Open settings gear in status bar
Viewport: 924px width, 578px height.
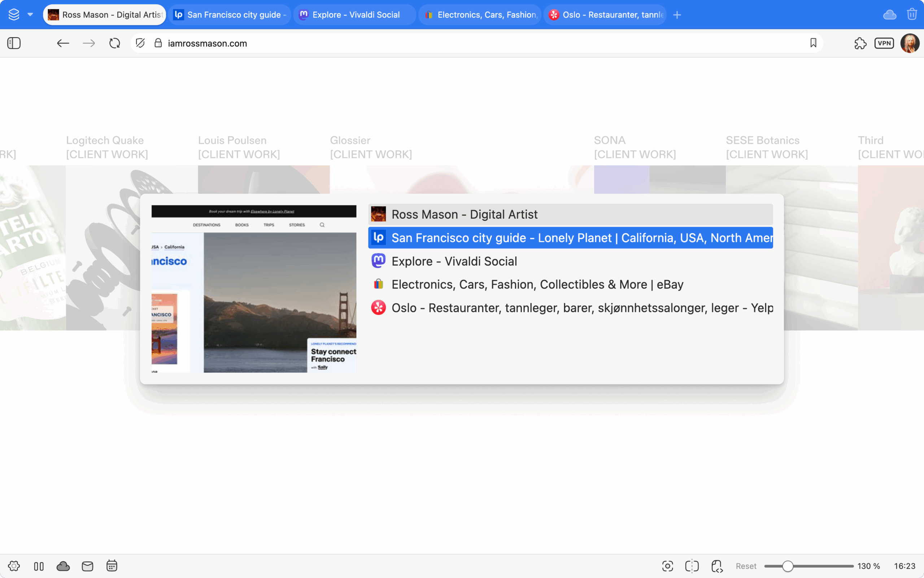point(14,566)
